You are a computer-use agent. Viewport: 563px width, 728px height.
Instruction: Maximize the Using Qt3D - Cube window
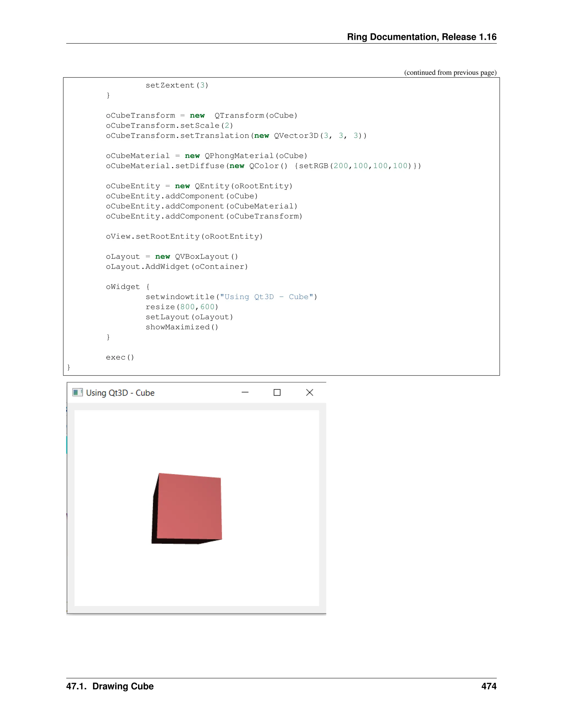[x=277, y=392]
